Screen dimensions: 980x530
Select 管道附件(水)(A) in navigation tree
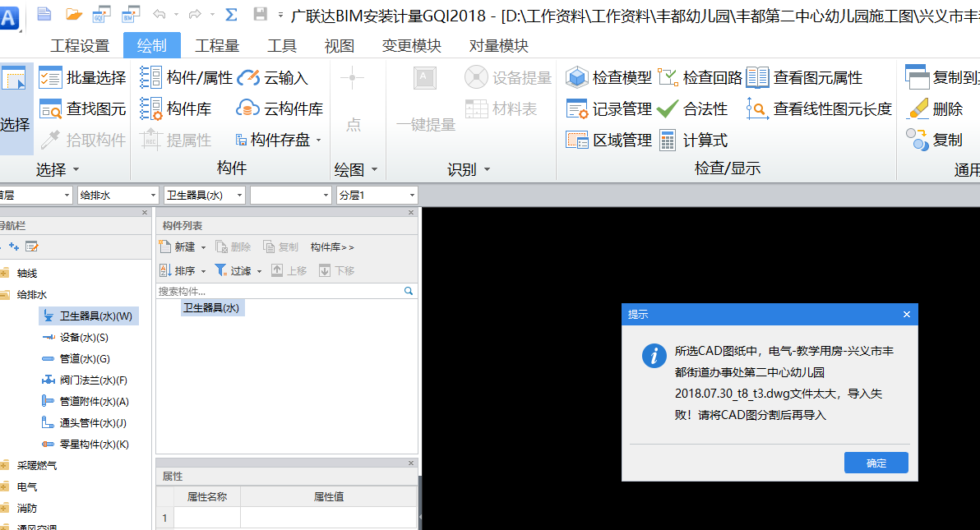click(85, 401)
